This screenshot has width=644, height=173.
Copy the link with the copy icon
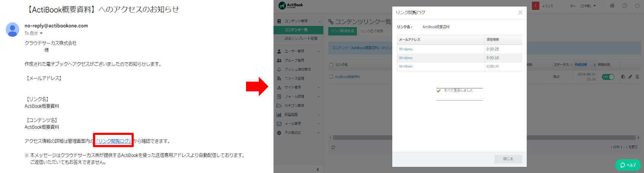pyautogui.click(x=623, y=77)
